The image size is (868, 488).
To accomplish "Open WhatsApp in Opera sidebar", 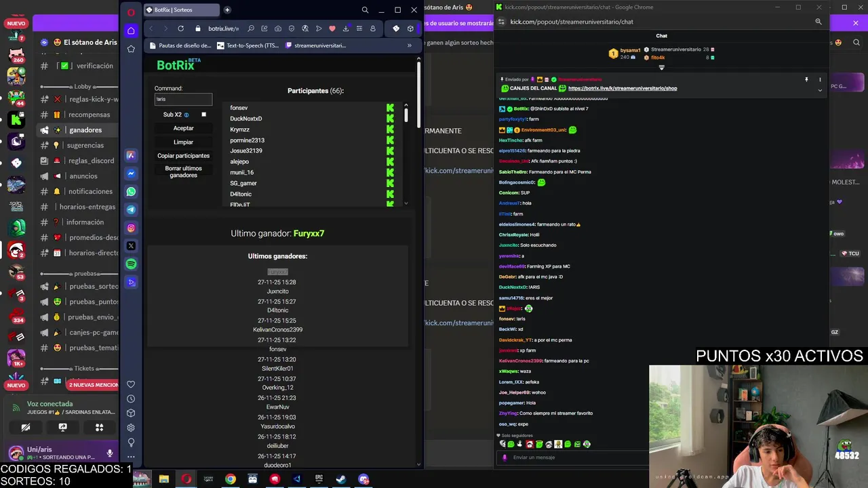I will click(131, 192).
